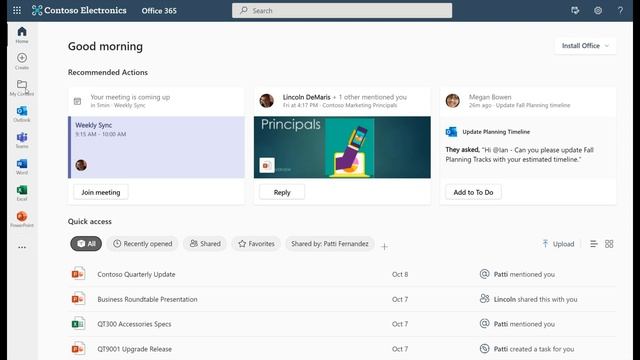Click the Office 365 header link
The width and height of the screenshot is (640, 360).
tap(159, 11)
